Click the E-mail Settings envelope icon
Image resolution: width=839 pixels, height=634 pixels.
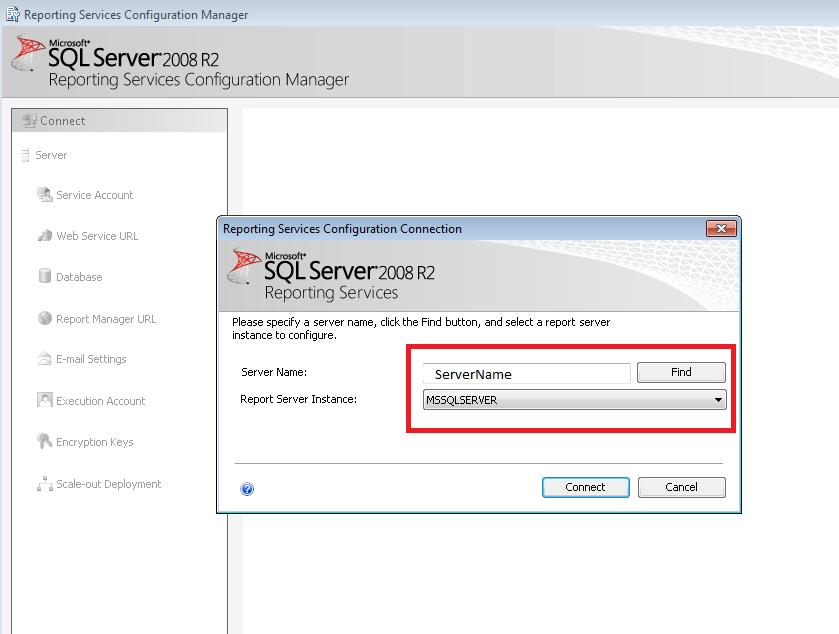(44, 358)
